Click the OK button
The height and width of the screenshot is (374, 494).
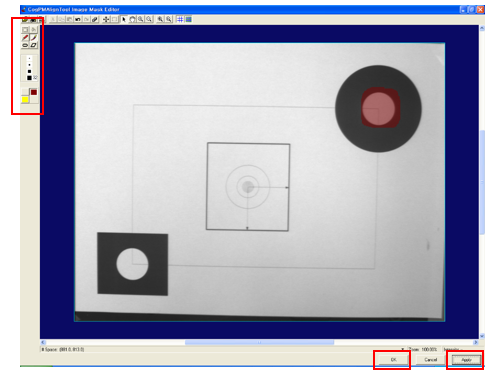[x=393, y=360]
